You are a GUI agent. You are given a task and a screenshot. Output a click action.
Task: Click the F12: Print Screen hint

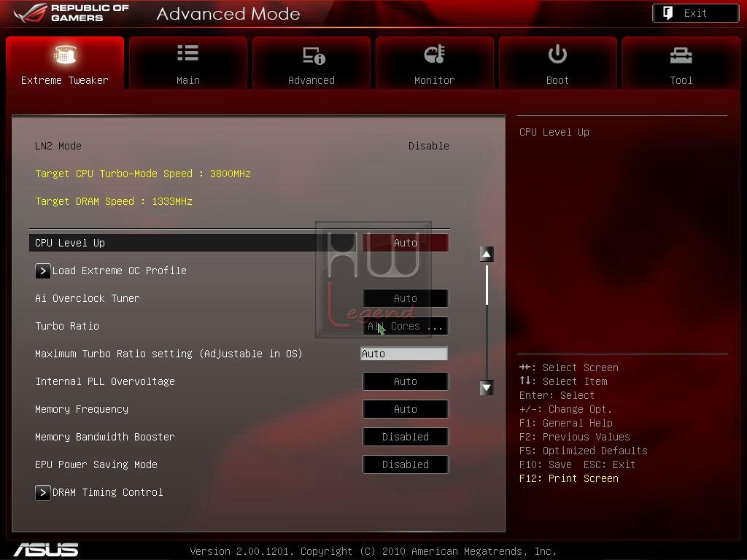tap(569, 478)
